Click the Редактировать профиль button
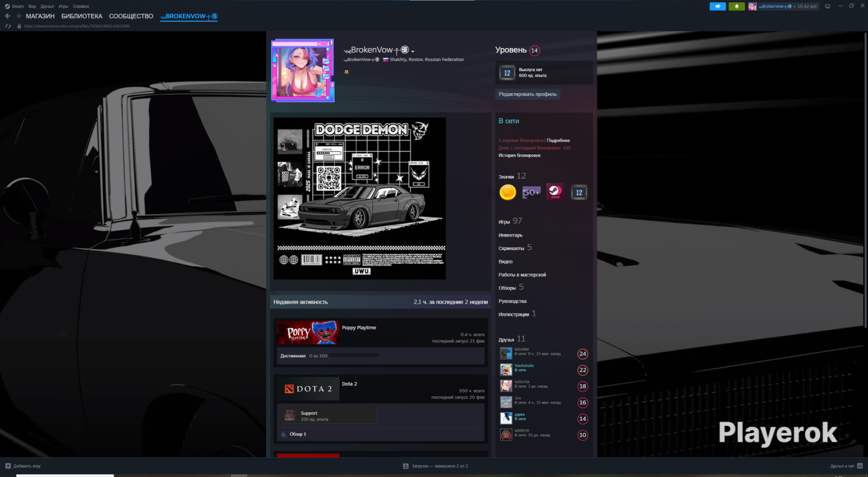The image size is (868, 477). tap(527, 94)
